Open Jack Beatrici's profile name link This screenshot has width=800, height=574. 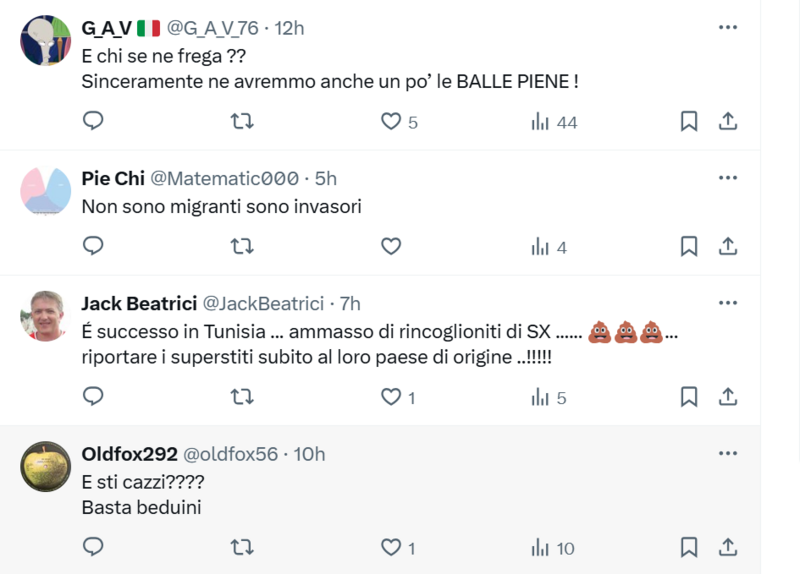click(x=139, y=303)
